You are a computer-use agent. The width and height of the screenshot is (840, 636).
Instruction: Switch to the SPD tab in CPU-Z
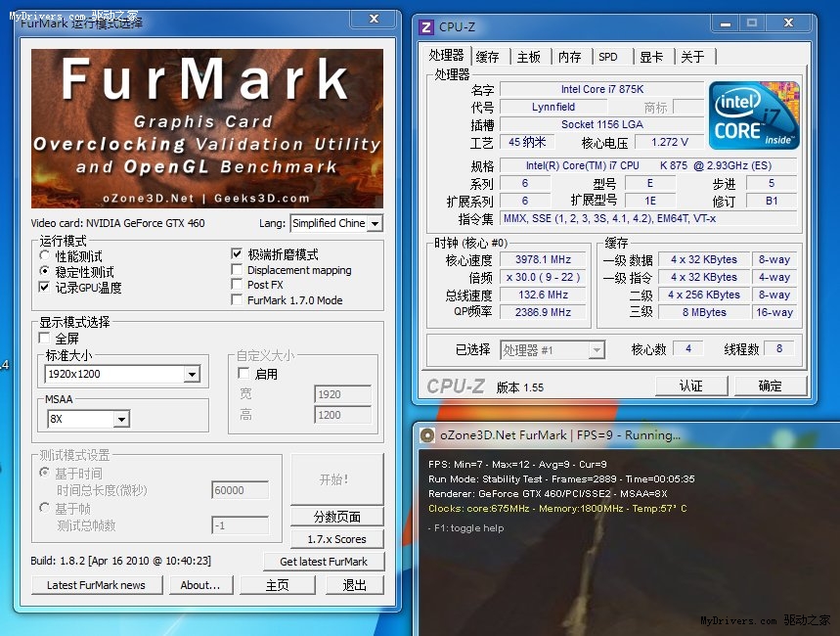tap(608, 57)
